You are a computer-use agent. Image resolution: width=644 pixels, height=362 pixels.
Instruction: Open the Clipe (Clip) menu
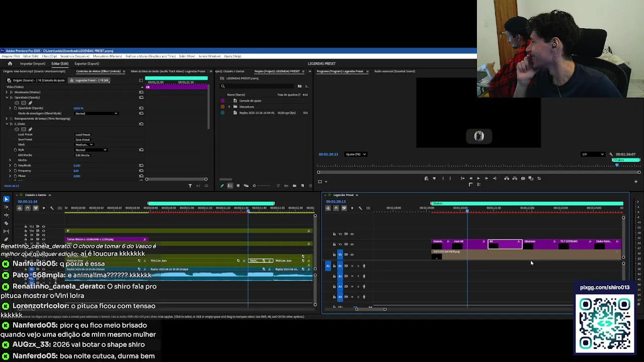point(49,56)
